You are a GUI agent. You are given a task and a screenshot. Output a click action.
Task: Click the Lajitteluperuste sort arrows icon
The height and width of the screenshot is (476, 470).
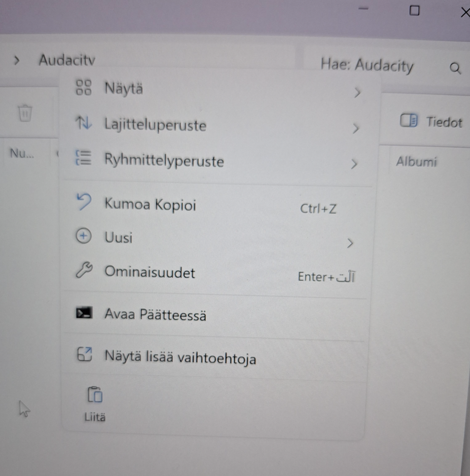[83, 123]
